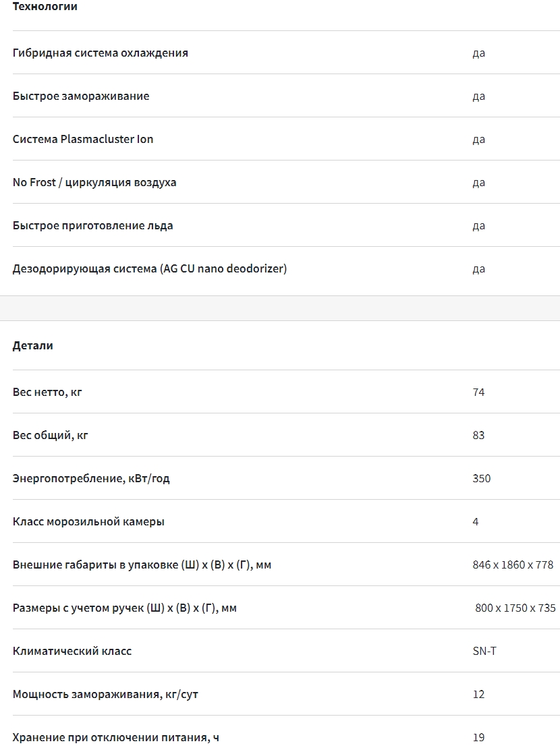Click the 'Мощность замораживания, кг/сут' label
Viewport: 560px width, 752px height.
(x=105, y=694)
